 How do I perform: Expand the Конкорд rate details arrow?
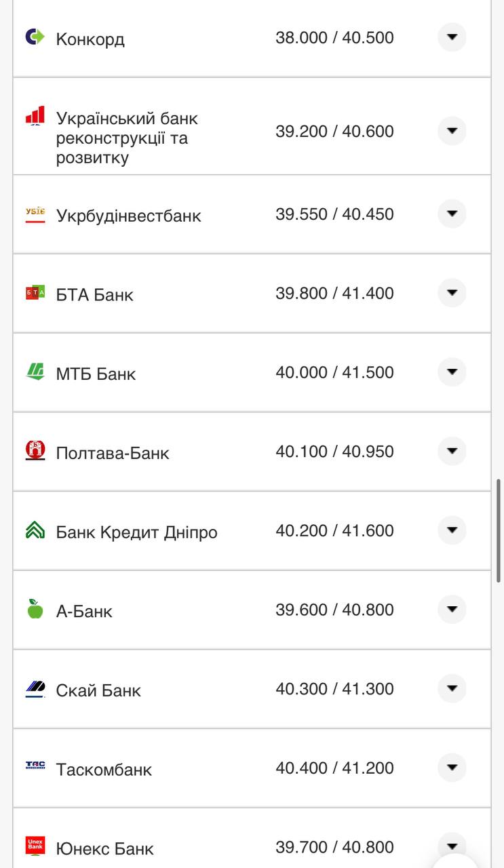point(452,37)
